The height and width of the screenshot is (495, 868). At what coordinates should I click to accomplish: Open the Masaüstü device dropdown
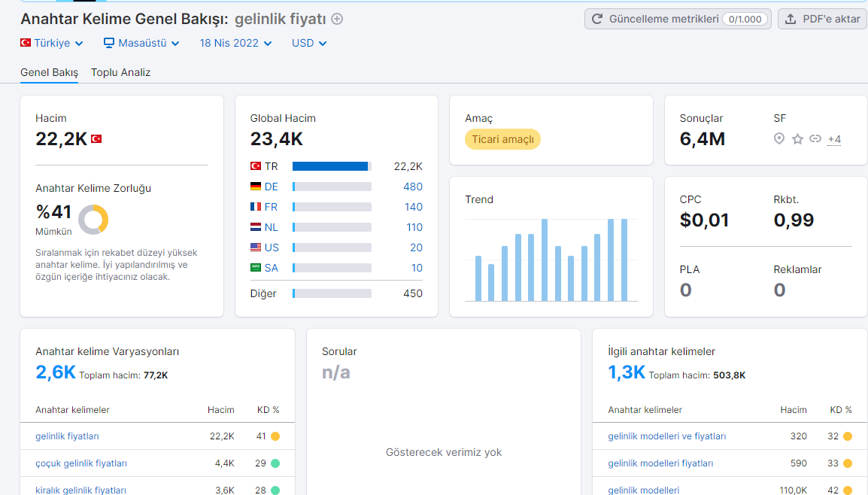141,43
